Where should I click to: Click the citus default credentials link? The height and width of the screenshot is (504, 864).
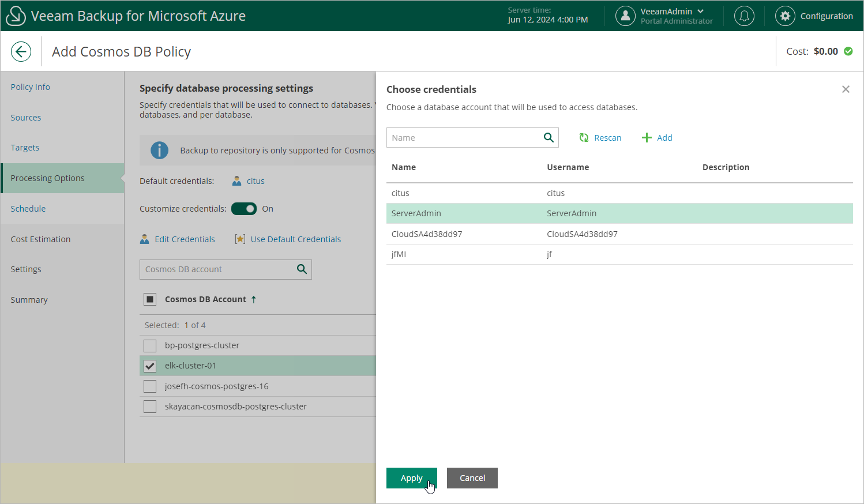click(x=256, y=181)
